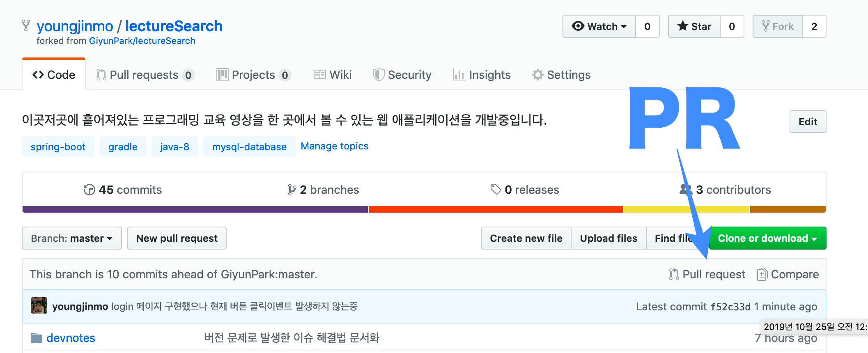The width and height of the screenshot is (868, 353).
Task: Click the commits history clock icon
Action: 89,190
